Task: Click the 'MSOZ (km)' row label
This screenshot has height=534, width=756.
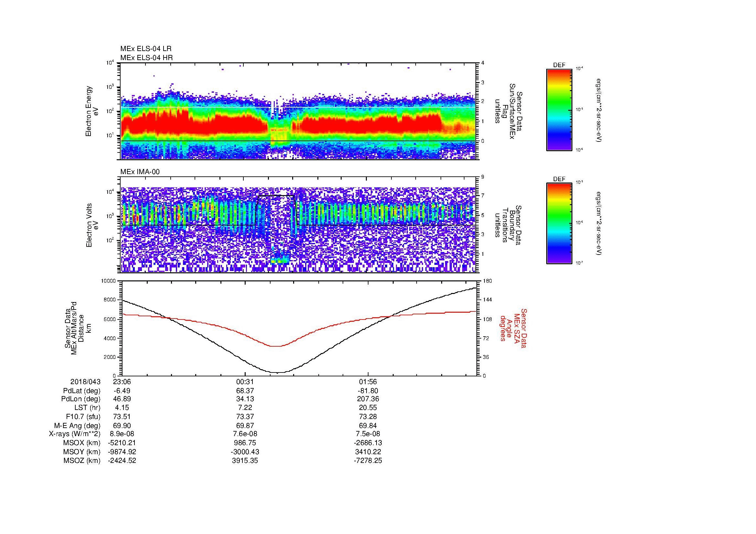Action: 82,461
